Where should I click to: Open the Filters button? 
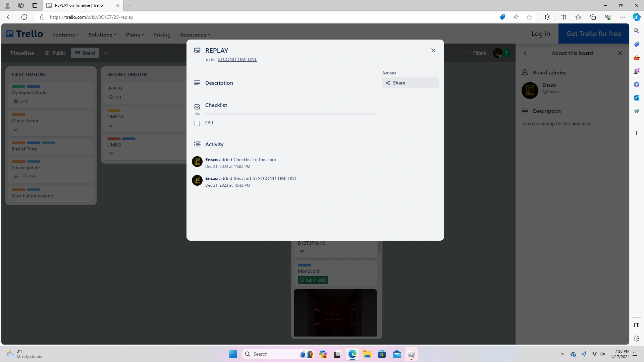coord(476,53)
